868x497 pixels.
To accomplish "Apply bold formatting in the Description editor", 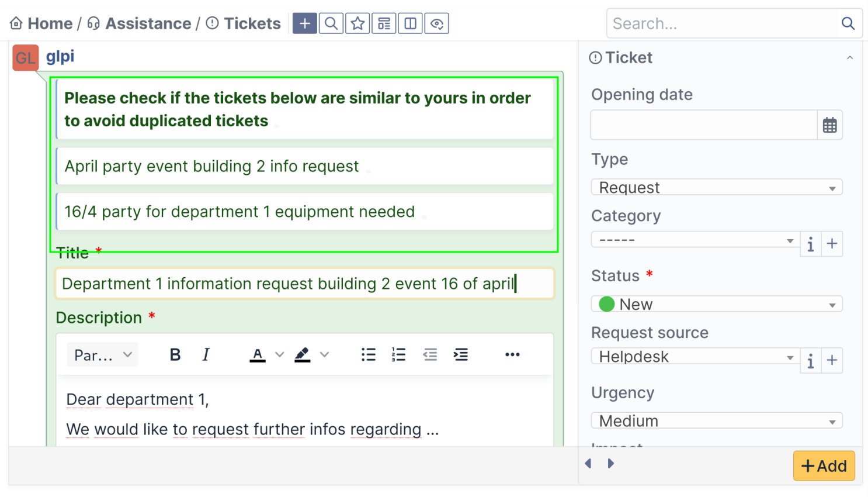I will coord(175,354).
